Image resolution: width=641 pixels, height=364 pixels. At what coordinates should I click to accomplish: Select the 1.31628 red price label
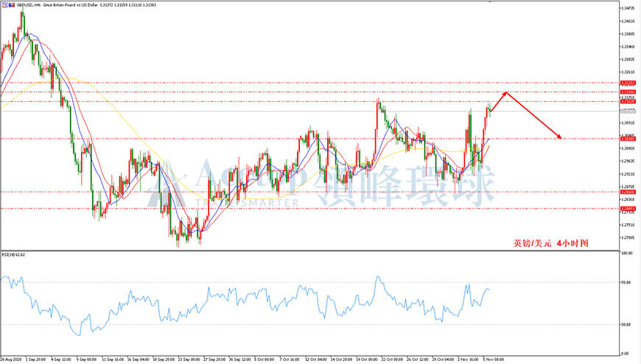coord(628,102)
